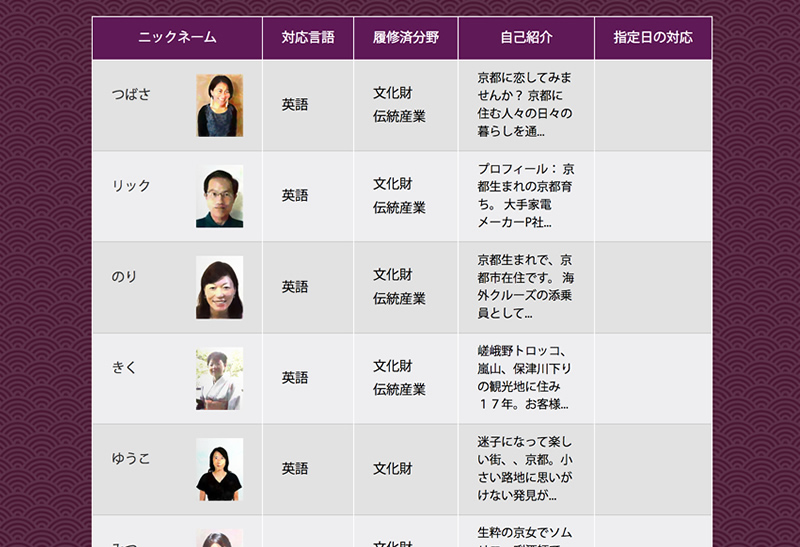Read intro starting プロフィール：京都生まれ

coord(526,195)
